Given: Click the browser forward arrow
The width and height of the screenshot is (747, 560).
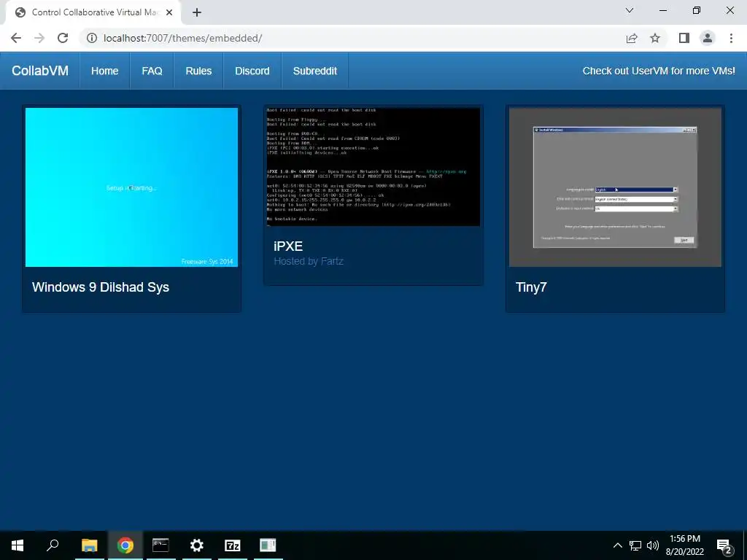Looking at the screenshot, I should (x=39, y=38).
